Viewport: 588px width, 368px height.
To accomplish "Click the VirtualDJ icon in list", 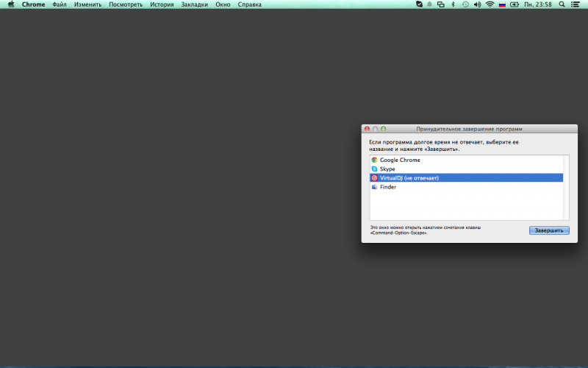I will pyautogui.click(x=374, y=178).
